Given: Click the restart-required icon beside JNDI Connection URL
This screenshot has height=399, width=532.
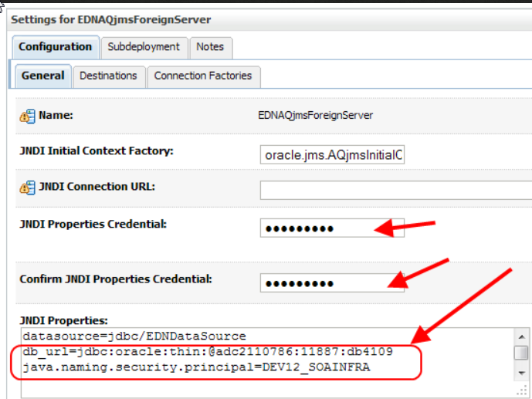Looking at the screenshot, I should (x=27, y=188).
